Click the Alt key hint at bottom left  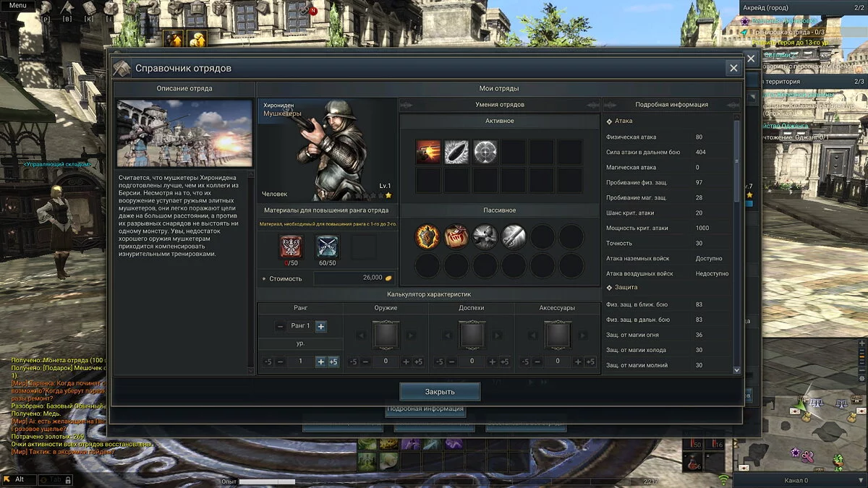coord(18,479)
